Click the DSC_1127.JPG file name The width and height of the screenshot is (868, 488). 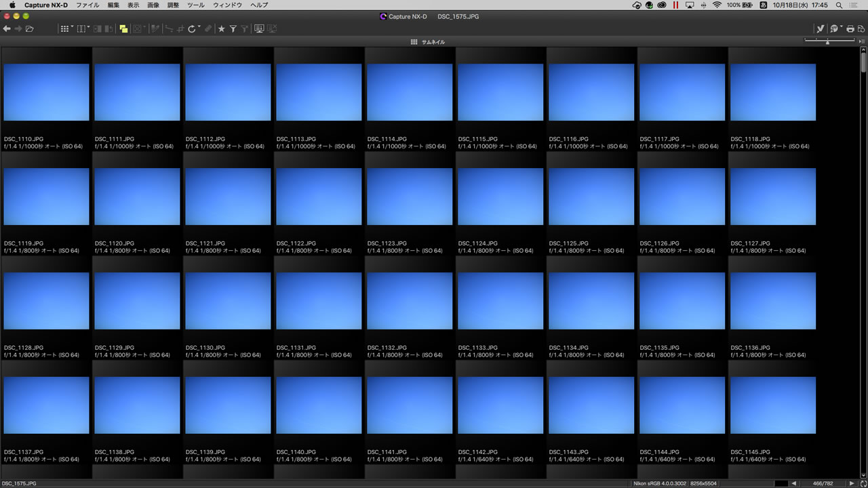[x=750, y=243]
